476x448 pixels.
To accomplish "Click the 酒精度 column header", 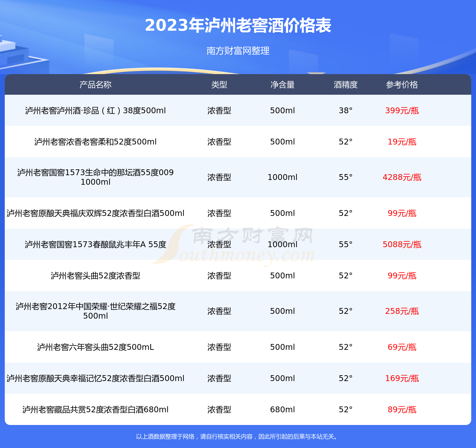I will [x=346, y=85].
